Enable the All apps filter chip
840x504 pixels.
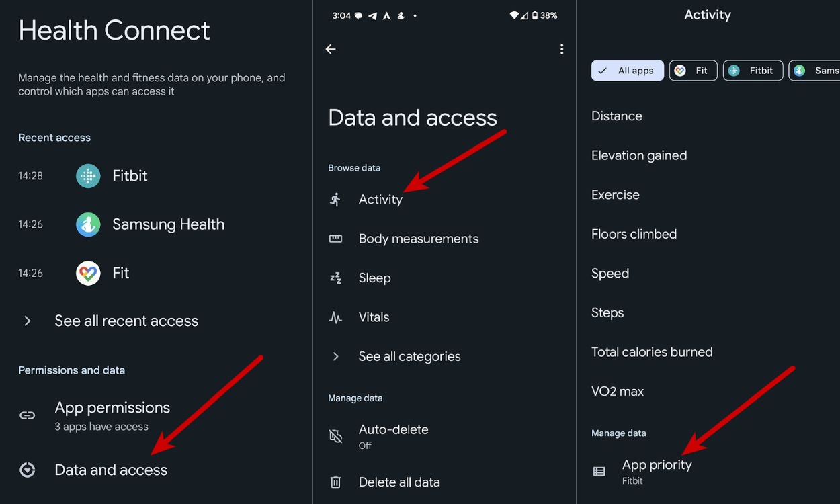click(627, 70)
